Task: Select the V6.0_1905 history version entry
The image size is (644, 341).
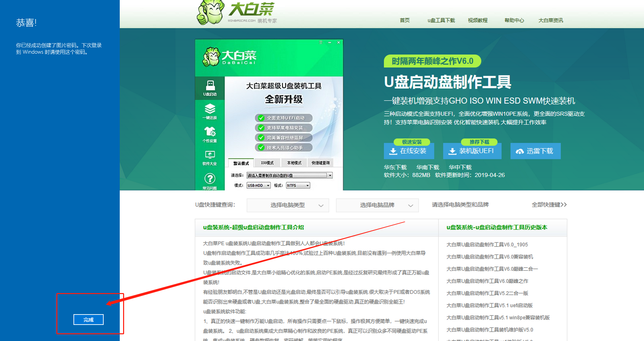Action: coord(487,244)
